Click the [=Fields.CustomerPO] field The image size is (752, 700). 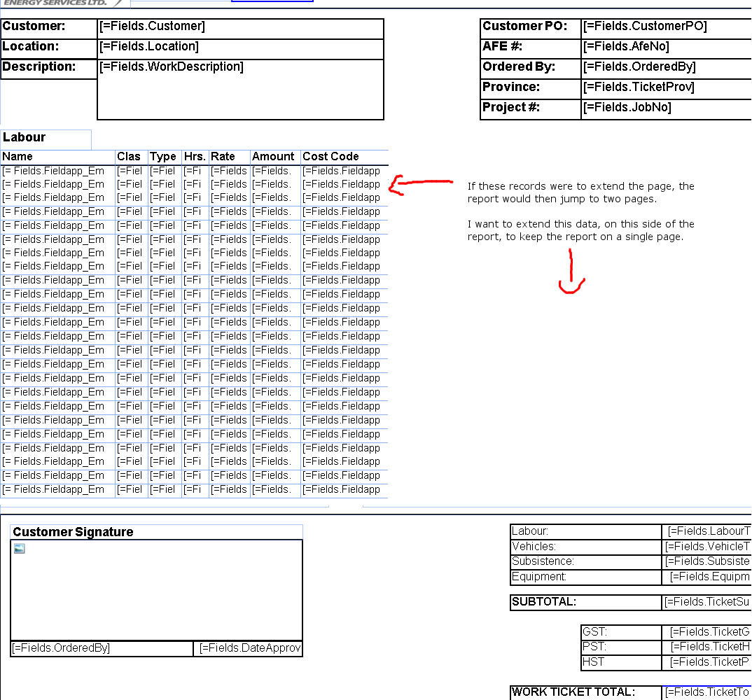[x=666, y=28]
